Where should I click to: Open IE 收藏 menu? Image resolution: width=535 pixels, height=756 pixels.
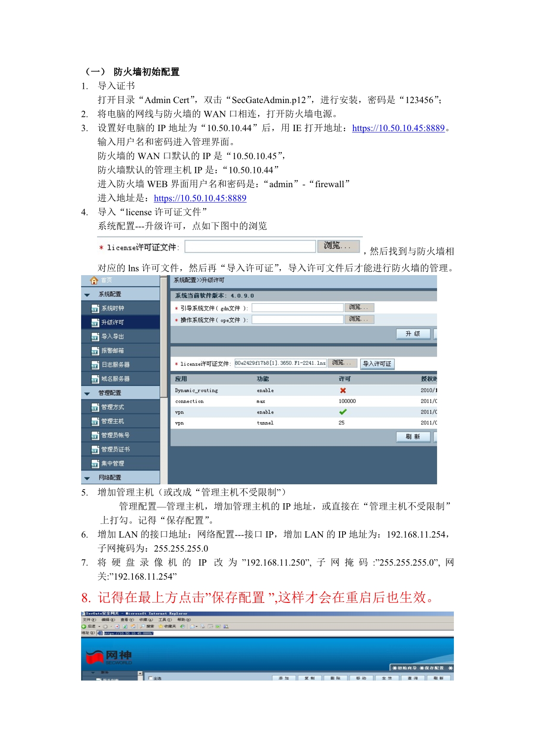coord(146,620)
